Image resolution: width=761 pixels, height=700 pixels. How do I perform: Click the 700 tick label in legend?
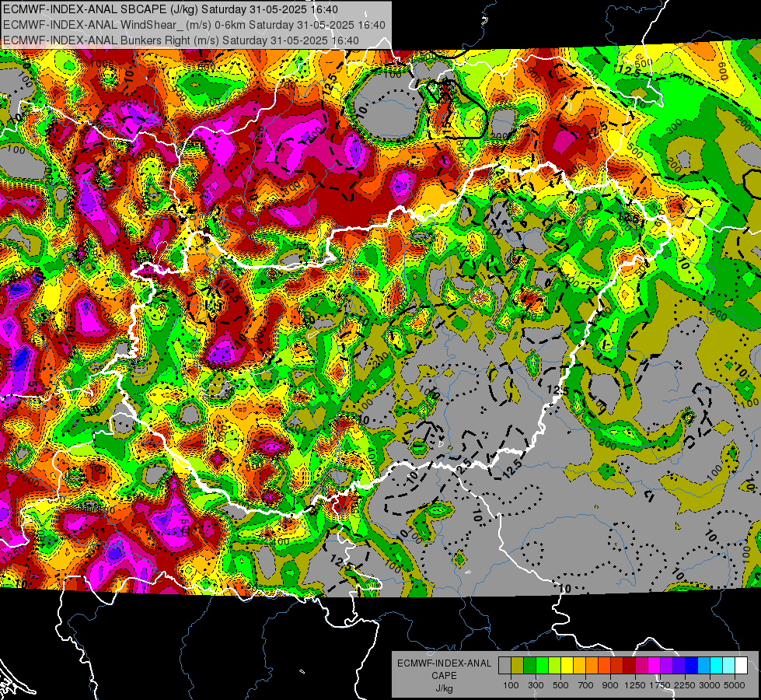(x=586, y=685)
